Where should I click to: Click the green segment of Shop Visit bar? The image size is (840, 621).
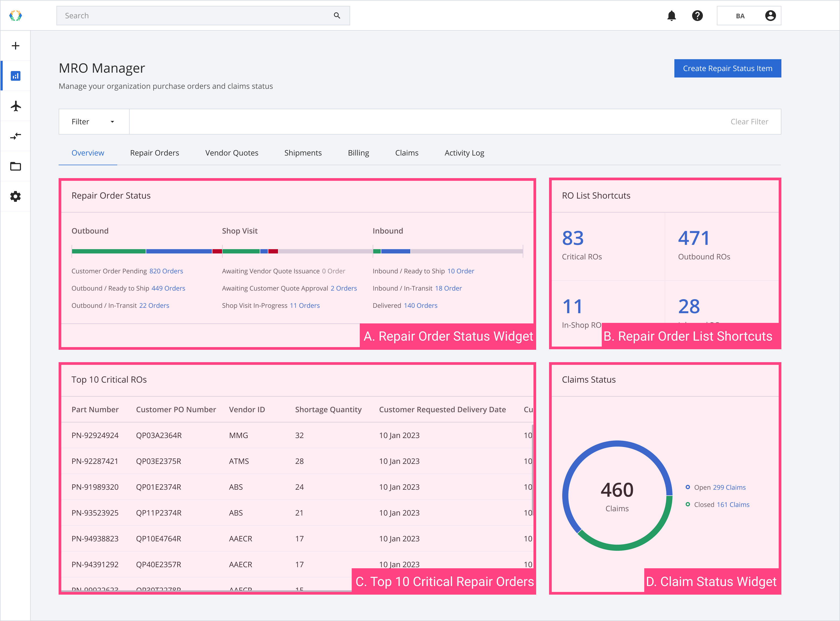(241, 251)
